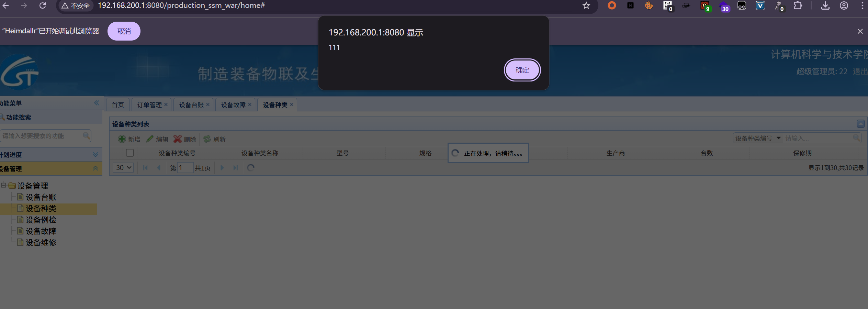
Task: Select 设备例检 in the sidebar tree
Action: tap(41, 220)
